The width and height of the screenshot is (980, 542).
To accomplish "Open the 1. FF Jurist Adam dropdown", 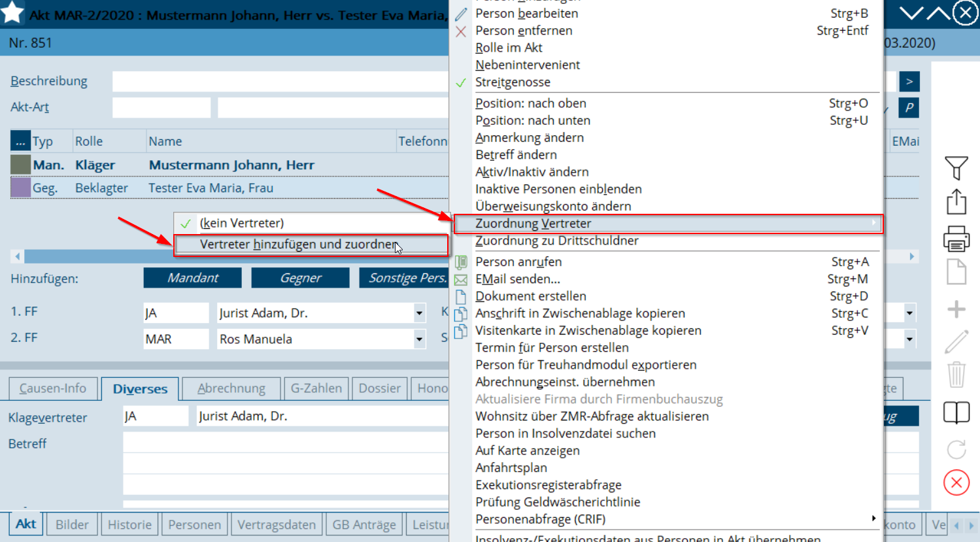I will point(419,313).
